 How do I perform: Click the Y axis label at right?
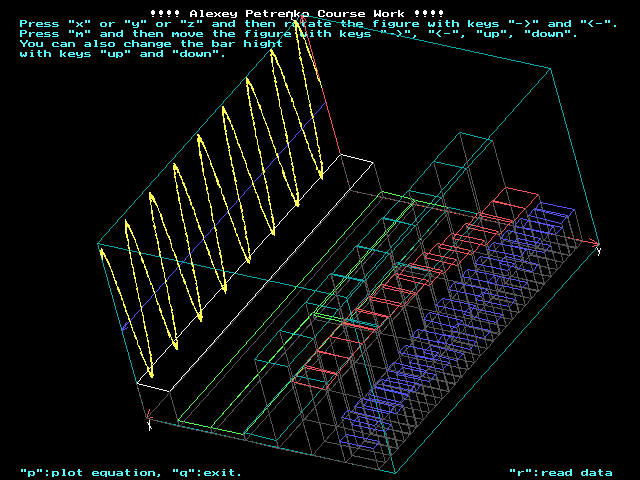[x=598, y=250]
